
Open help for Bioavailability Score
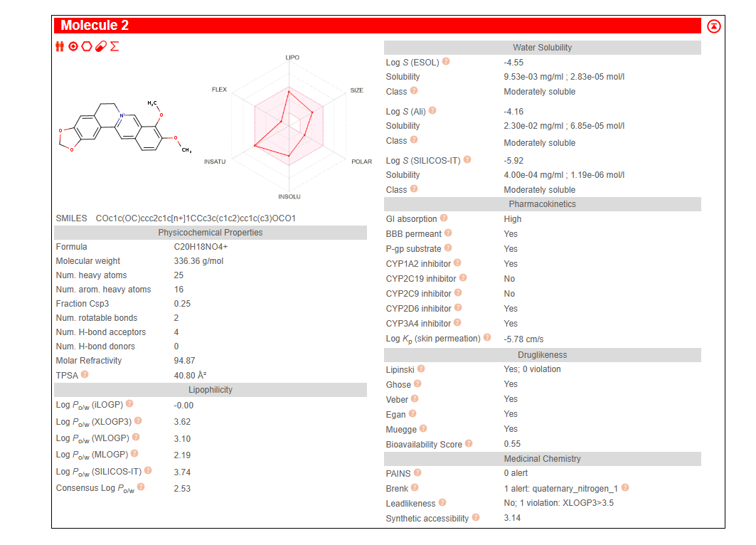(469, 444)
